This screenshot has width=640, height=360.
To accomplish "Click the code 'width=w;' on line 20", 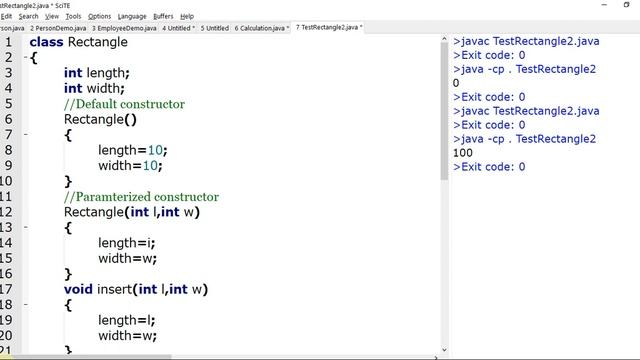I will click(127, 336).
